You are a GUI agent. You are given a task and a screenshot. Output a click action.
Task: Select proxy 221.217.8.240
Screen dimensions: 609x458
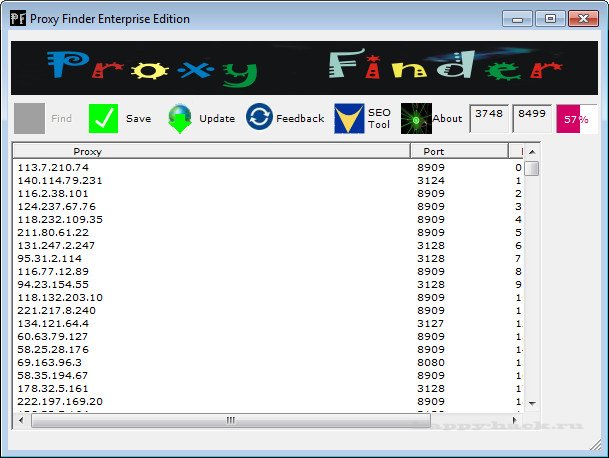[56, 311]
